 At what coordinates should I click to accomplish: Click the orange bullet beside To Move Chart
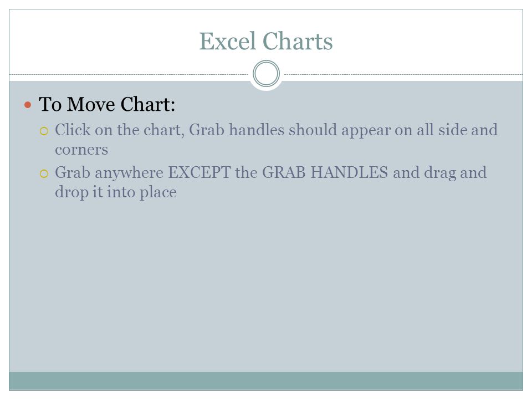[28, 105]
